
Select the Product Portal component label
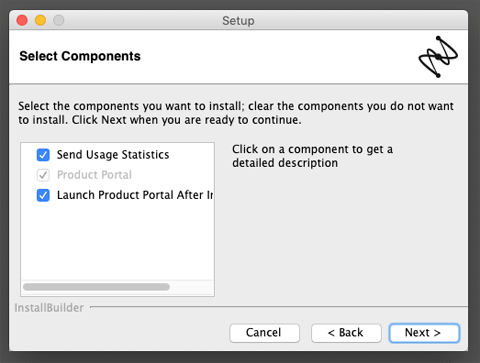(x=94, y=175)
